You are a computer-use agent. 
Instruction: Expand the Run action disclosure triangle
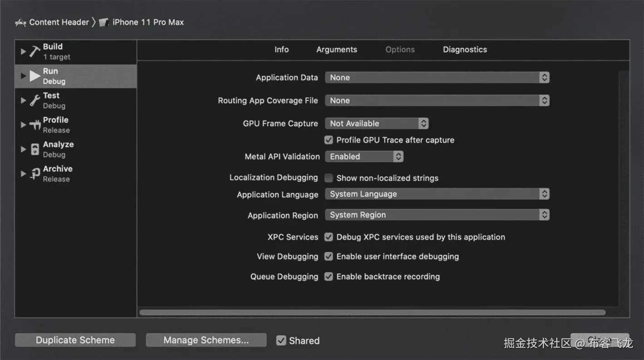(x=23, y=76)
